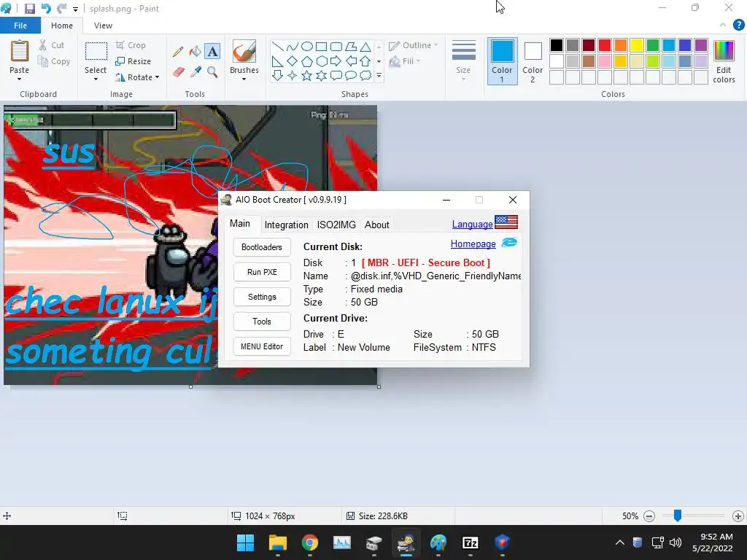This screenshot has height=560, width=747.
Task: Open the About tab in AIO Boot
Action: [x=377, y=225]
